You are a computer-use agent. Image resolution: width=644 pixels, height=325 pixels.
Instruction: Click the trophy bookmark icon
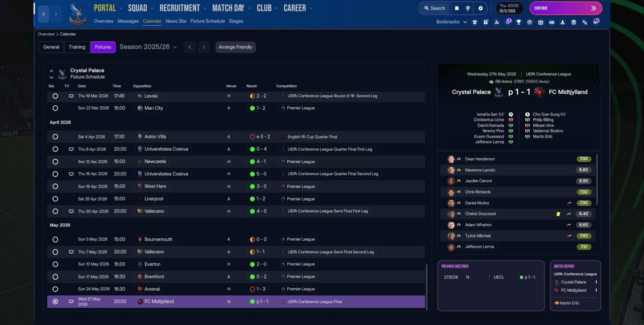(x=518, y=22)
